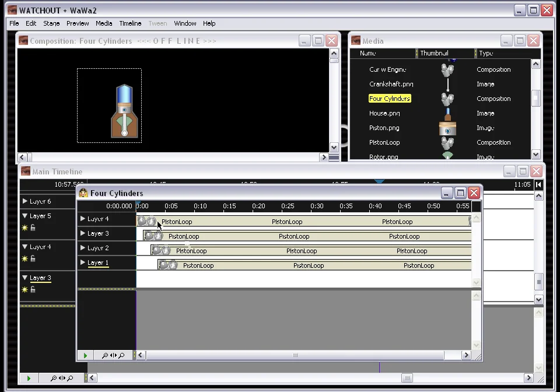560x392 pixels.
Task: Expand Layer 1 in Four Cylinders timeline
Action: click(x=82, y=262)
